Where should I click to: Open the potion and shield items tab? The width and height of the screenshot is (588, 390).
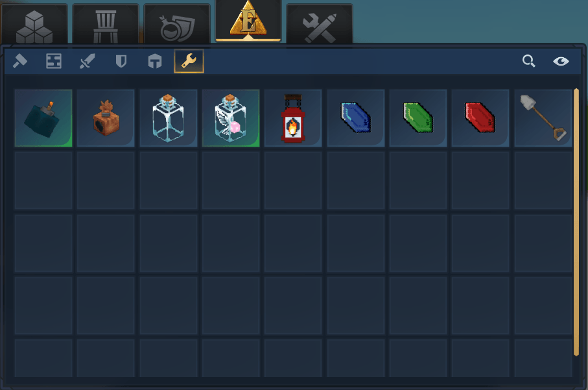pos(177,25)
